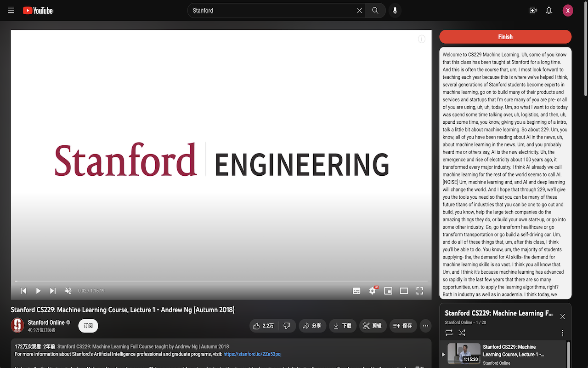The image size is (588, 368).
Task: Click the video title text
Action: [x=123, y=310]
